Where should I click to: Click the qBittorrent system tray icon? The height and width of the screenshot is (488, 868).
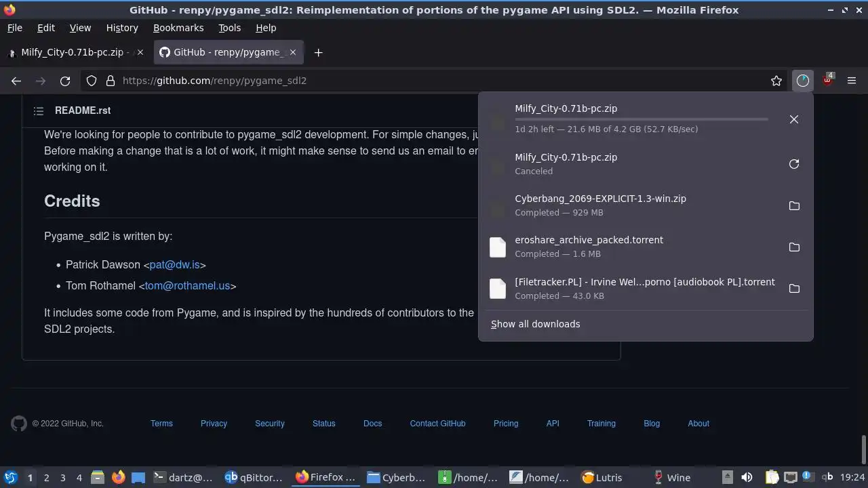827,477
